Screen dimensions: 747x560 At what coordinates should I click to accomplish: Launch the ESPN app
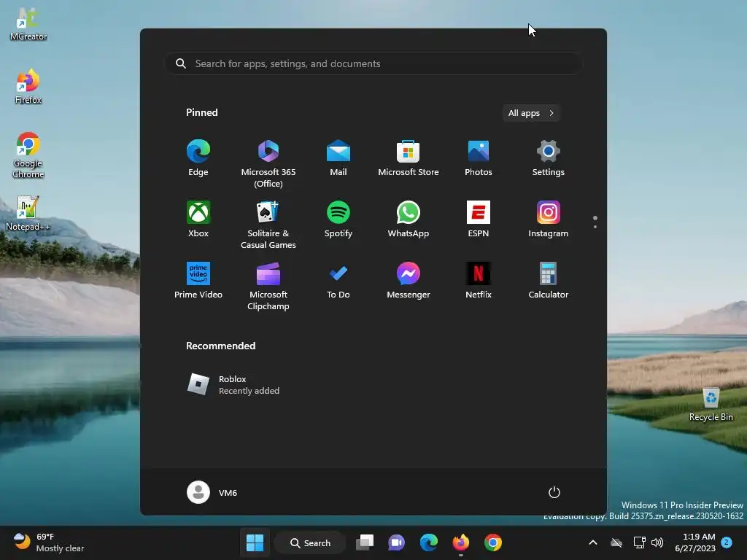pyautogui.click(x=479, y=219)
